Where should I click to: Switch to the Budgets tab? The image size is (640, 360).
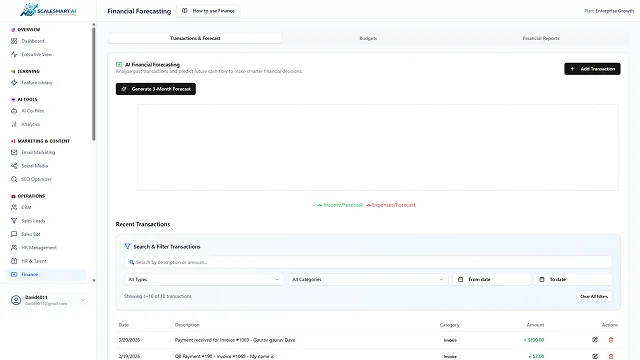368,38
